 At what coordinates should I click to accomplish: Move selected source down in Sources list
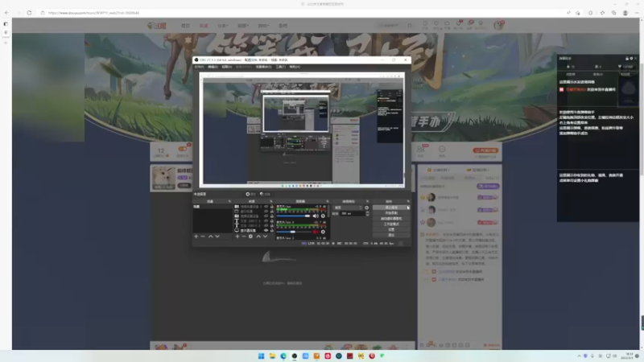(266, 237)
